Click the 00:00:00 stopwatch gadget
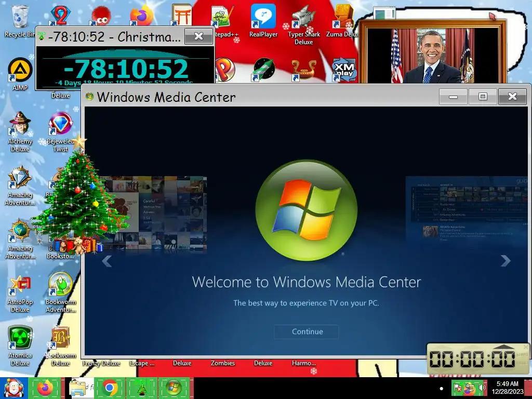This screenshot has width=532, height=399. (478, 359)
